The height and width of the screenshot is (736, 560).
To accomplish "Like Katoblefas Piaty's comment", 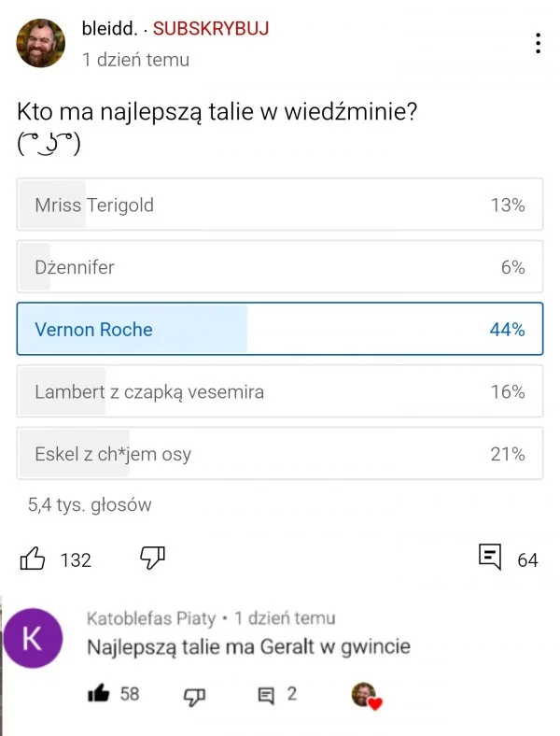I will pyautogui.click(x=98, y=693).
